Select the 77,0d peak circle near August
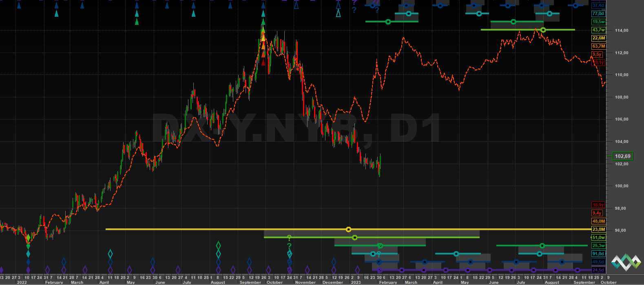This screenshot has width=644, height=285. [549, 13]
